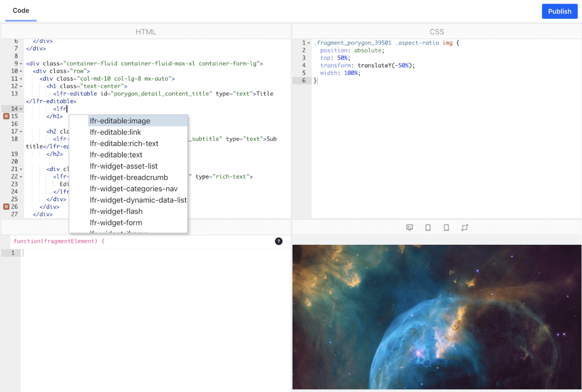Image resolution: width=582 pixels, height=392 pixels.
Task: Select lfr-widget-breadcrumb from autocomplete list
Action: point(129,177)
